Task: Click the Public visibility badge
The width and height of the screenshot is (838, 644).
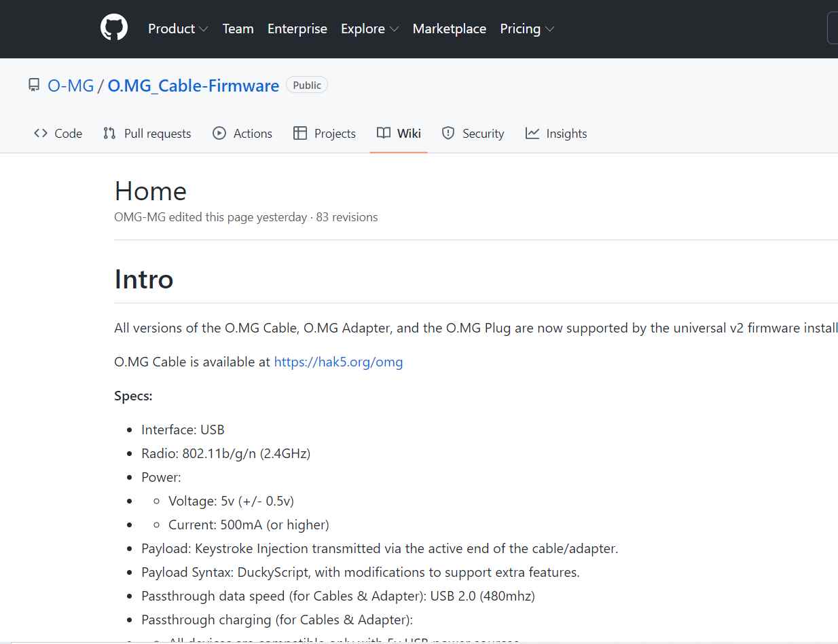Action: (x=307, y=85)
